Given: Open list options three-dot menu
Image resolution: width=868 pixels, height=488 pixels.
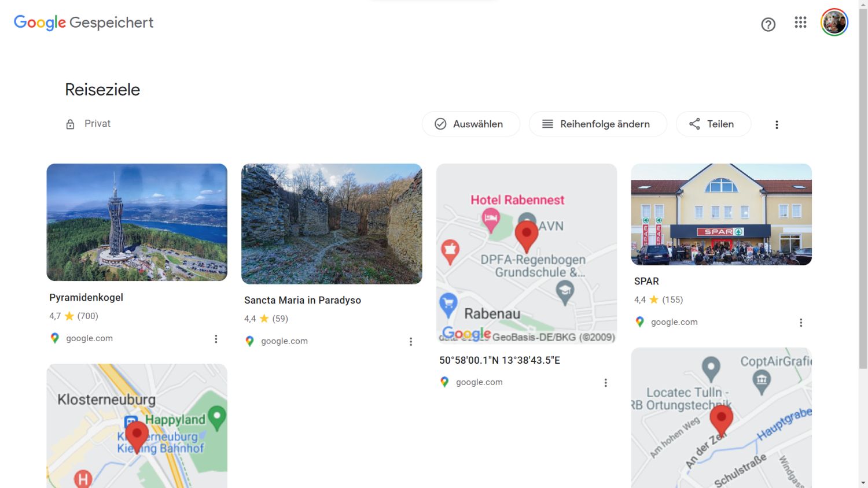Looking at the screenshot, I should 777,124.
